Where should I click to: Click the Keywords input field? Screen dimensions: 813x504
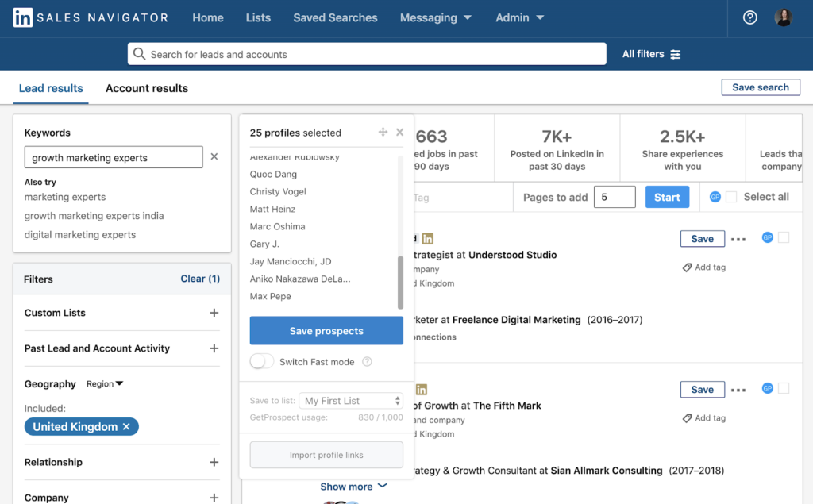click(114, 157)
